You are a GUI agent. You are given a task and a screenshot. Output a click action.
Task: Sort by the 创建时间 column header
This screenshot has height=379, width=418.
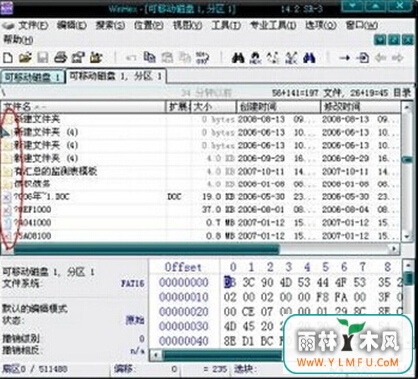click(x=279, y=107)
